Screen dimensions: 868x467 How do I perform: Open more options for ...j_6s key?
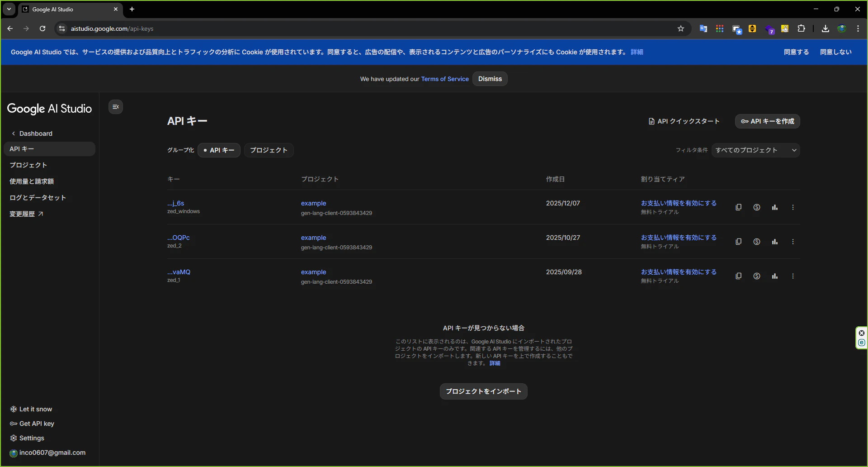(793, 207)
